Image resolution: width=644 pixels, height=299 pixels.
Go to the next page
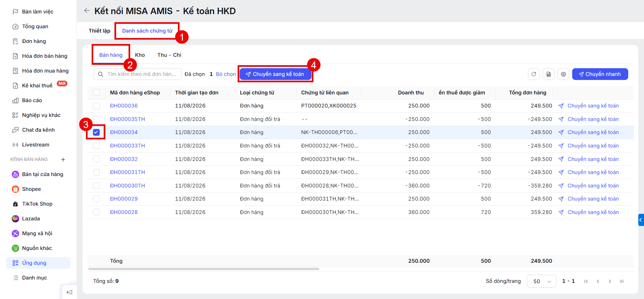[610, 282]
